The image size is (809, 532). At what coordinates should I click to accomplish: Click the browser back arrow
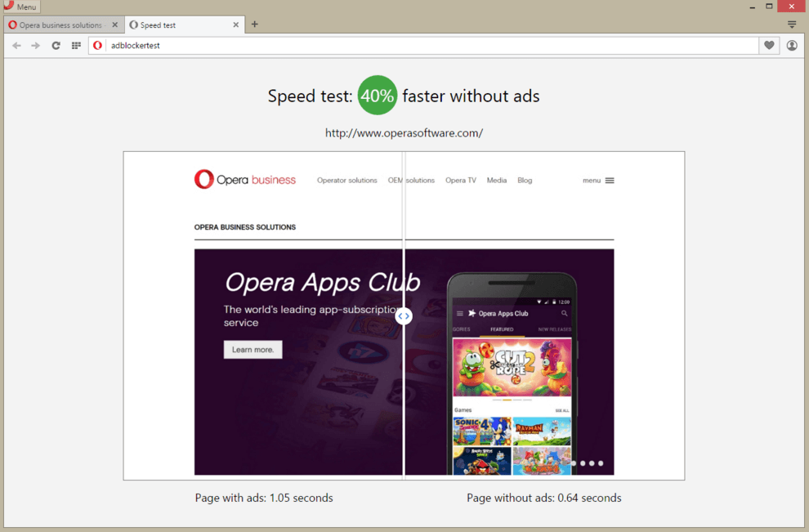(x=16, y=46)
